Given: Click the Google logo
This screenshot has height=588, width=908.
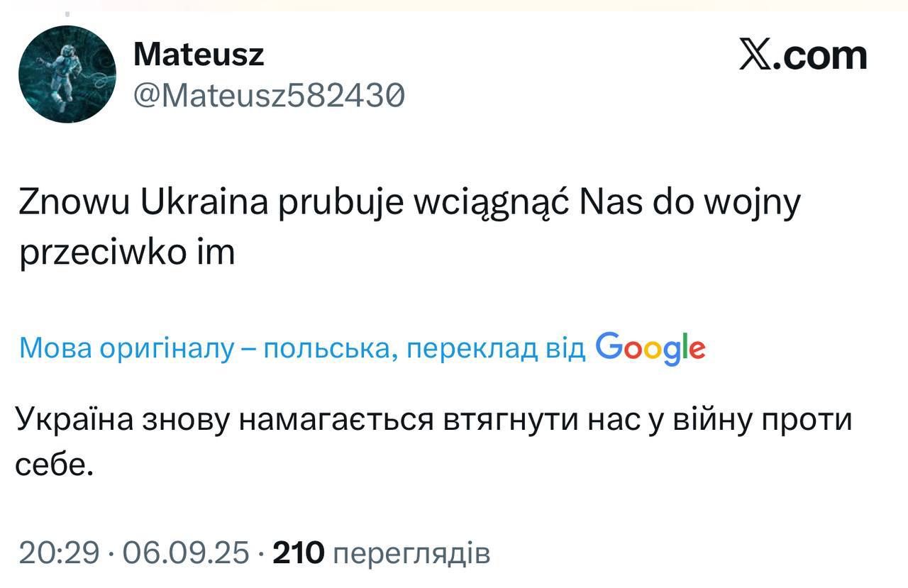Looking at the screenshot, I should tap(650, 348).
